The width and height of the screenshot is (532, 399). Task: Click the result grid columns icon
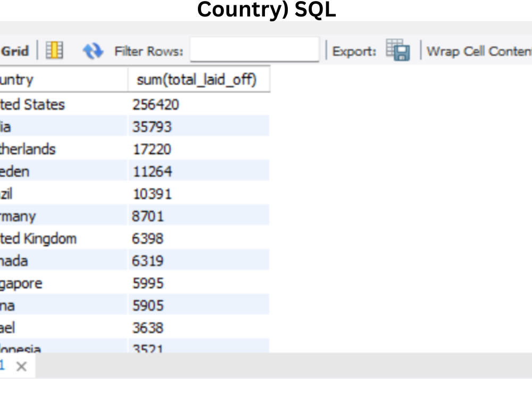click(x=54, y=51)
